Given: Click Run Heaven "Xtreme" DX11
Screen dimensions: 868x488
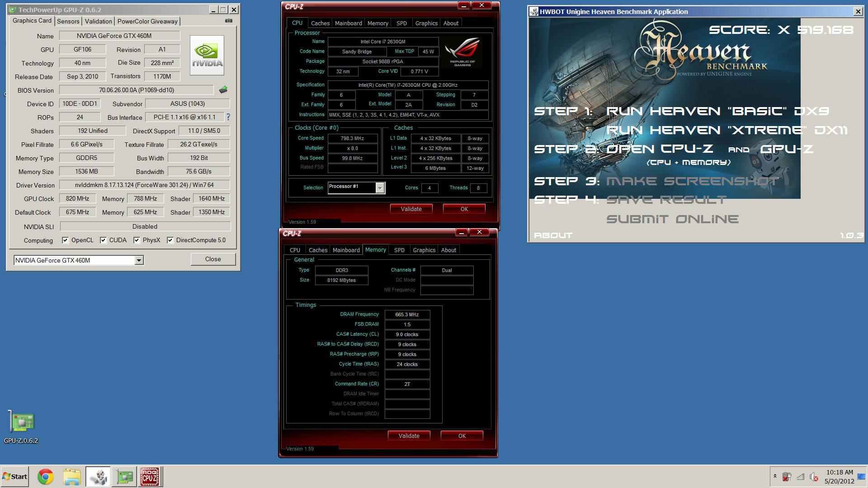Looking at the screenshot, I should pos(727,130).
